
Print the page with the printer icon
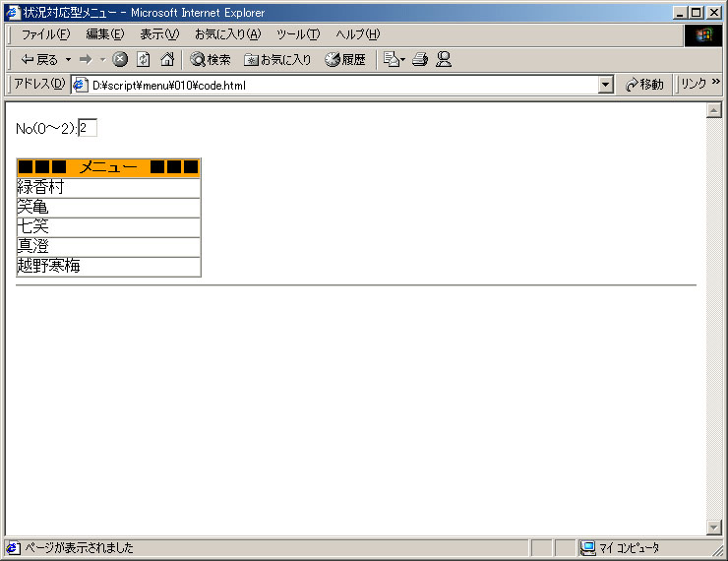tap(420, 59)
